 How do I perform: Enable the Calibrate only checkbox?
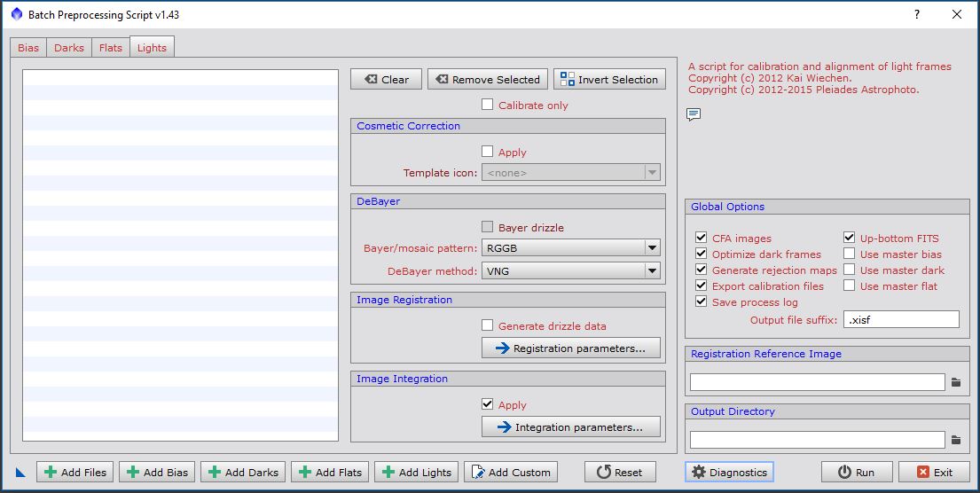(x=487, y=105)
